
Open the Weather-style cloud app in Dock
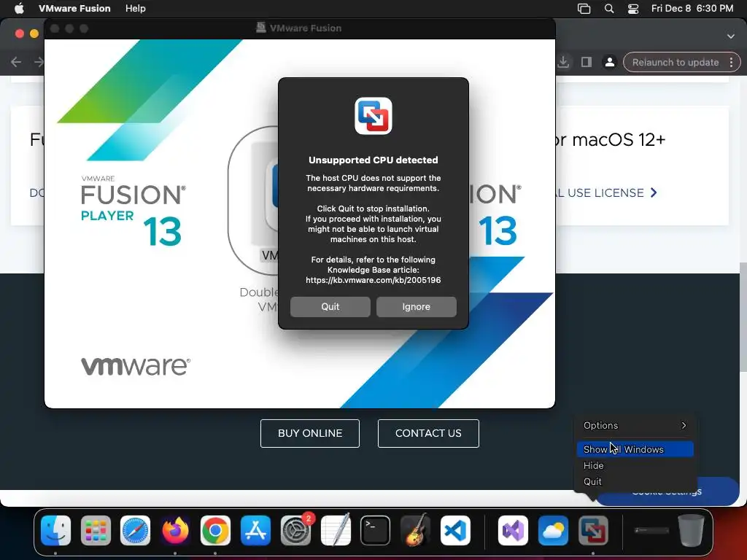553,530
